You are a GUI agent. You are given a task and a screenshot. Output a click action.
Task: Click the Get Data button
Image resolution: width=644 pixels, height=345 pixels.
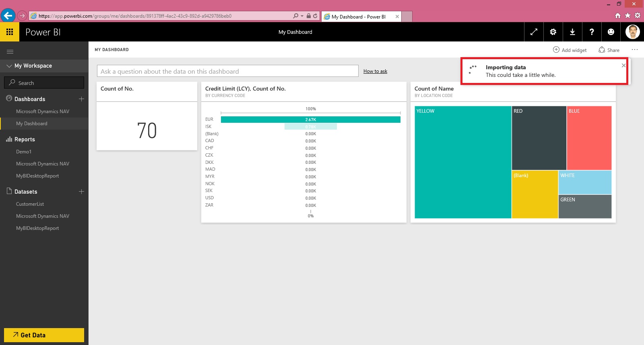44,335
